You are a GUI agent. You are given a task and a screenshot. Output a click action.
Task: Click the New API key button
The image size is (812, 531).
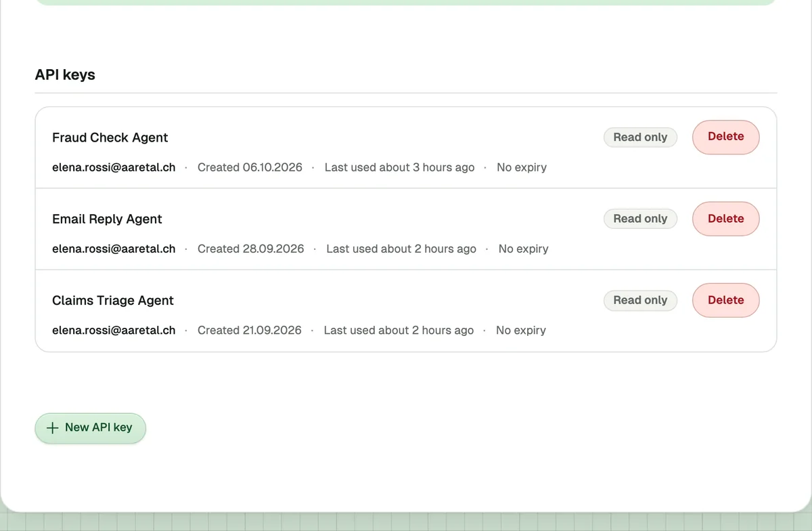pyautogui.click(x=90, y=428)
